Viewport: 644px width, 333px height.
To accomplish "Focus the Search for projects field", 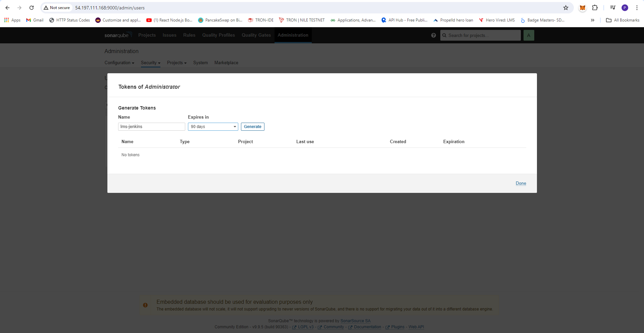I will (481, 35).
